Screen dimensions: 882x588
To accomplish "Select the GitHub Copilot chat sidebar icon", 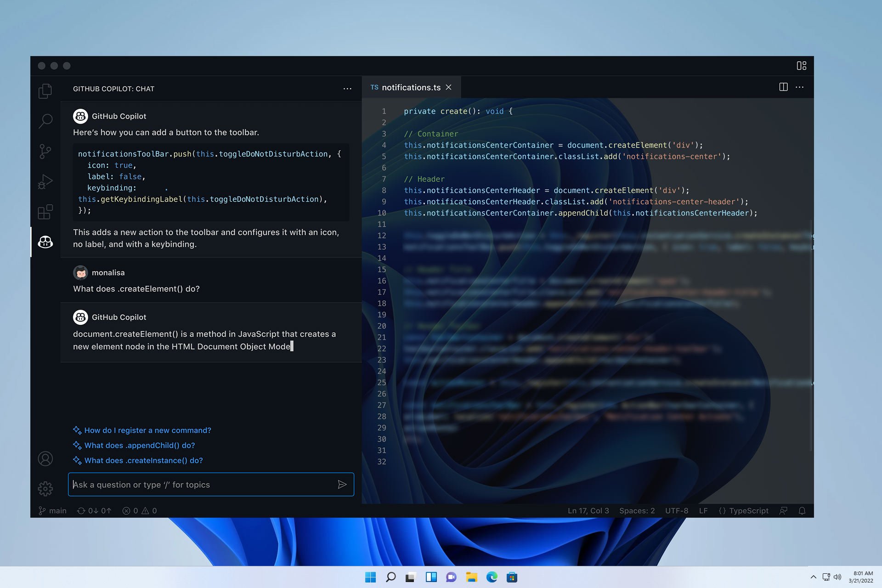I will pos(45,242).
